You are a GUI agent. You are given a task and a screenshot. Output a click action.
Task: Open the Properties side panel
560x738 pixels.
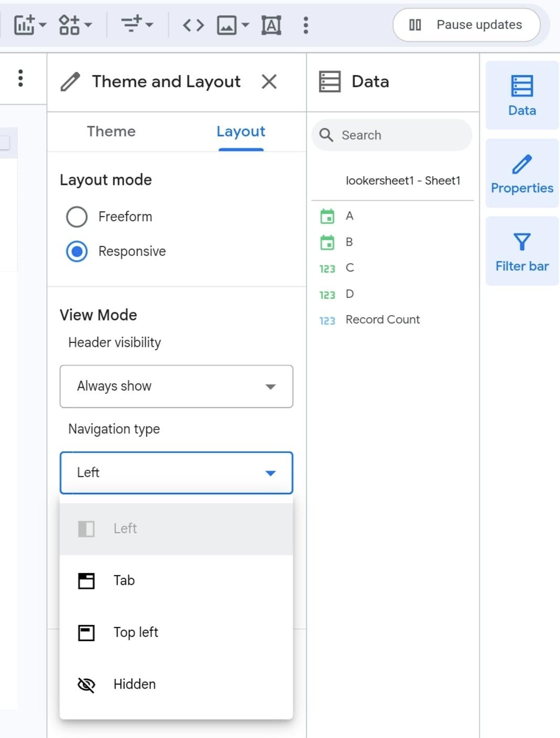point(522,173)
